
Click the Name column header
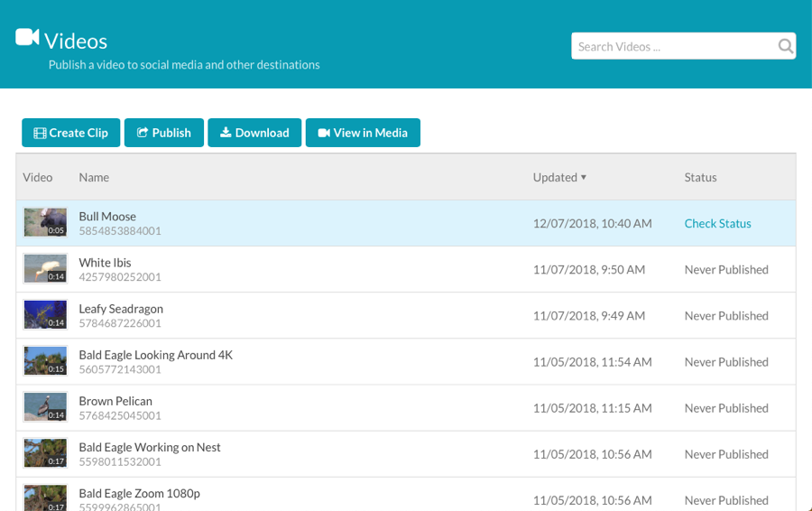coord(94,178)
